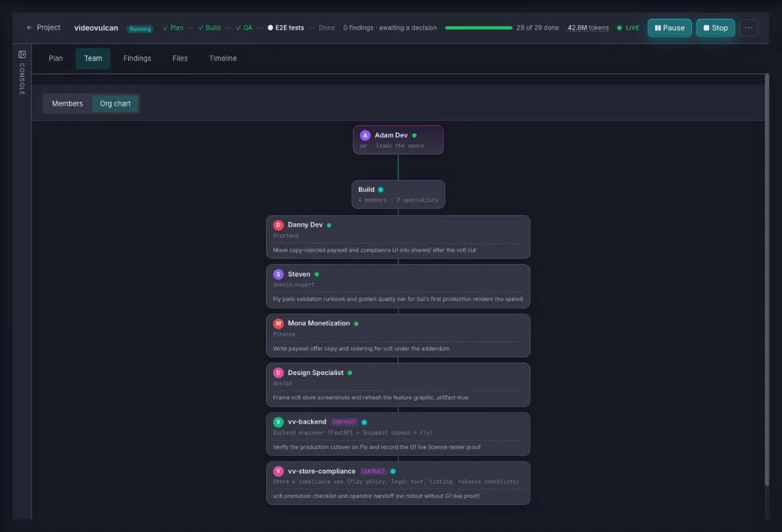Click Adam Dev's purple avatar
782x532 pixels.
click(365, 135)
